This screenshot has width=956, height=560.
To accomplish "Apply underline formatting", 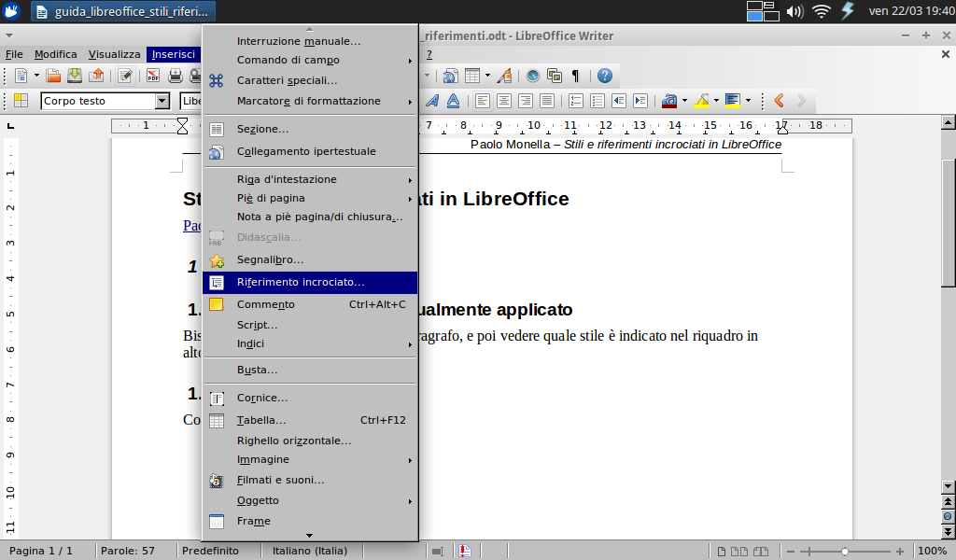I will 453,101.
